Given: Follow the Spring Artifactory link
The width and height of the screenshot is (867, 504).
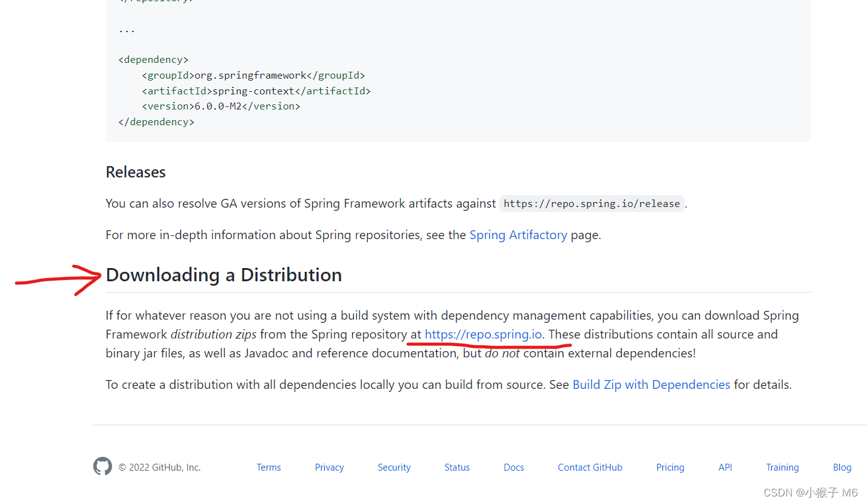Looking at the screenshot, I should [x=518, y=235].
